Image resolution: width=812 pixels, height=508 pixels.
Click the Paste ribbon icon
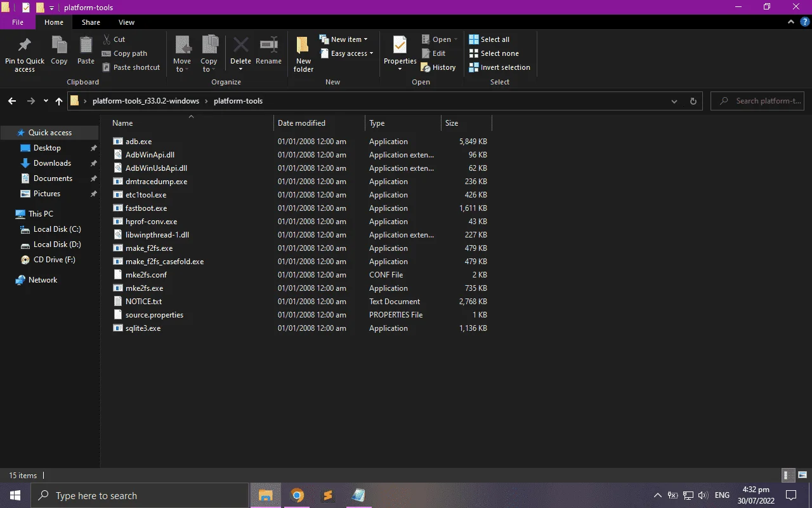pyautogui.click(x=86, y=46)
